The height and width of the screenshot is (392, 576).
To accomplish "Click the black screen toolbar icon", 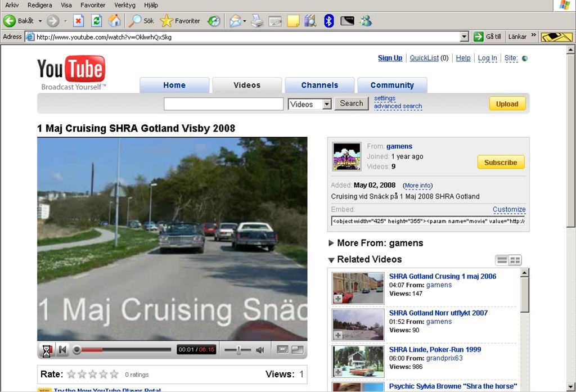I will [x=347, y=21].
